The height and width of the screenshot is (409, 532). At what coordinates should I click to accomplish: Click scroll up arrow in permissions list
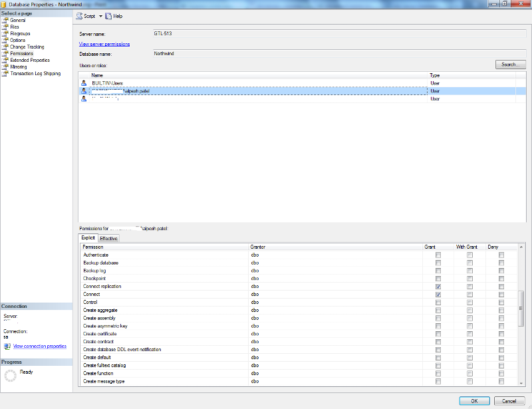[521, 247]
